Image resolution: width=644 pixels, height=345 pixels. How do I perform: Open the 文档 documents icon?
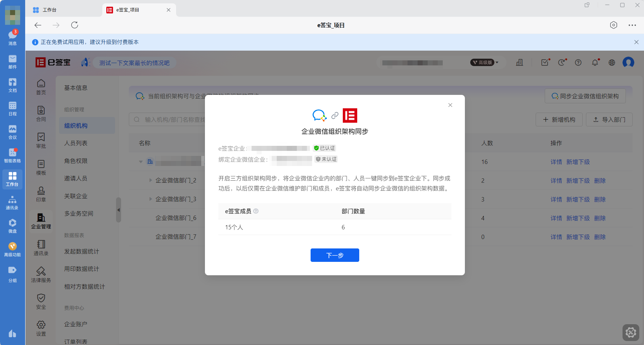click(12, 85)
